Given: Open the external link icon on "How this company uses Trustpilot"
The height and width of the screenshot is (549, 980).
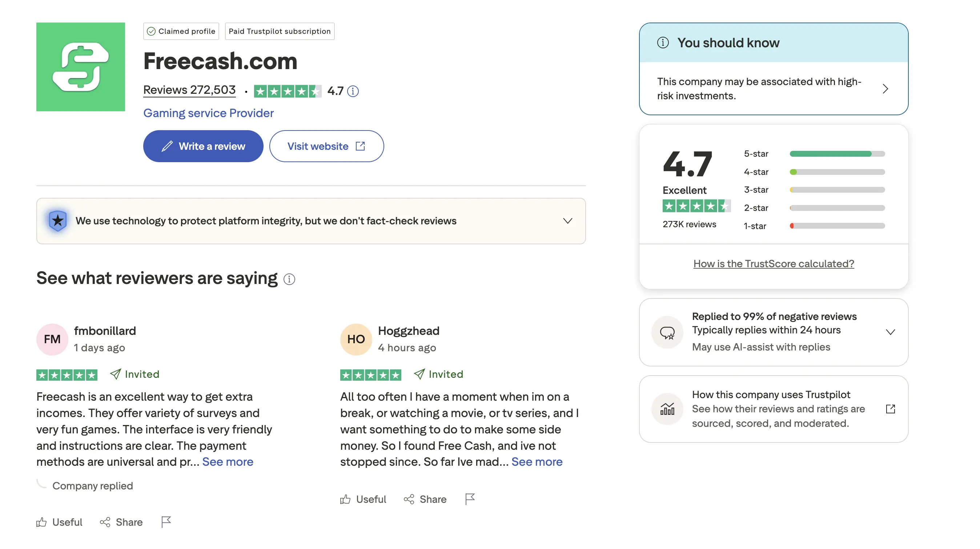Looking at the screenshot, I should [891, 409].
